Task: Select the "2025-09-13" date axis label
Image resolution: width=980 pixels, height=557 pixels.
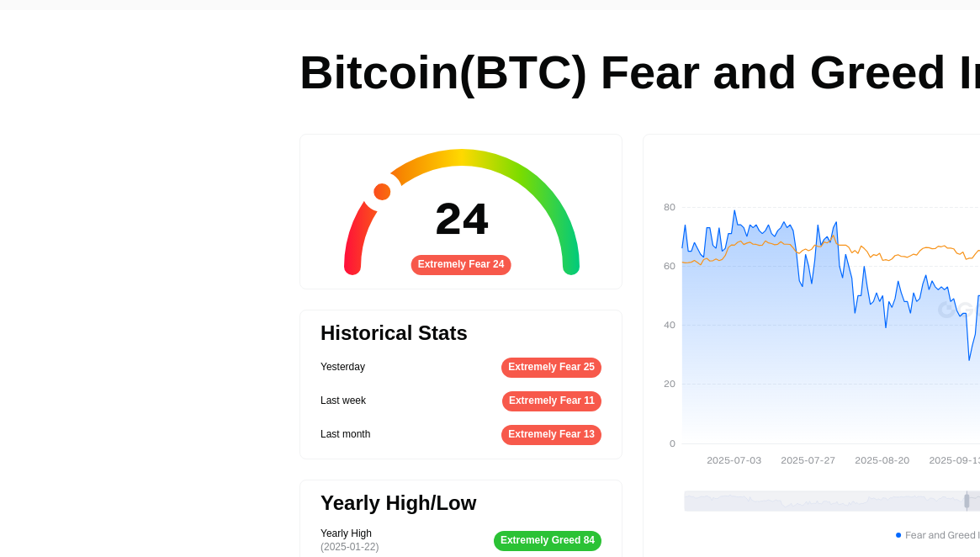Action: [x=953, y=460]
